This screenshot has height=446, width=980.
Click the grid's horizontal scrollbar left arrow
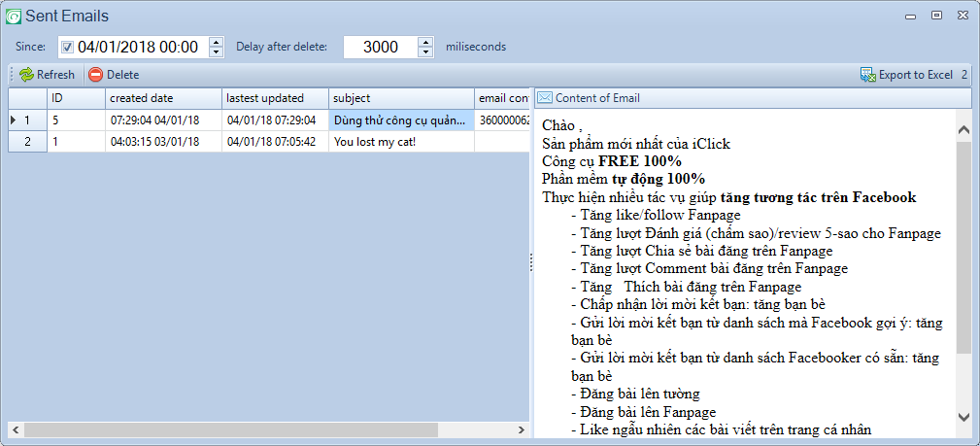(x=17, y=429)
